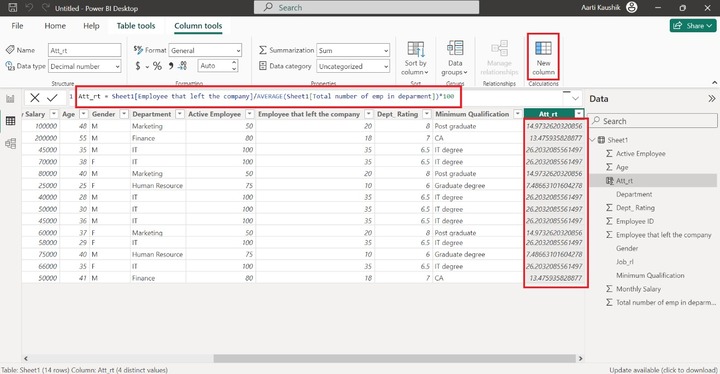Image resolution: width=720 pixels, height=374 pixels.
Task: Apply percentage format icon
Action: [157, 66]
